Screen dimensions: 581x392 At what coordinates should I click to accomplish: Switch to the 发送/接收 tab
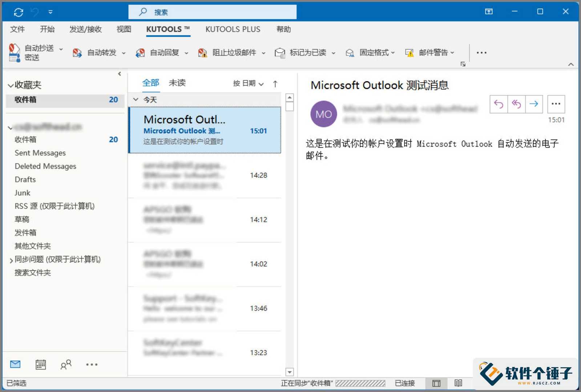(85, 29)
